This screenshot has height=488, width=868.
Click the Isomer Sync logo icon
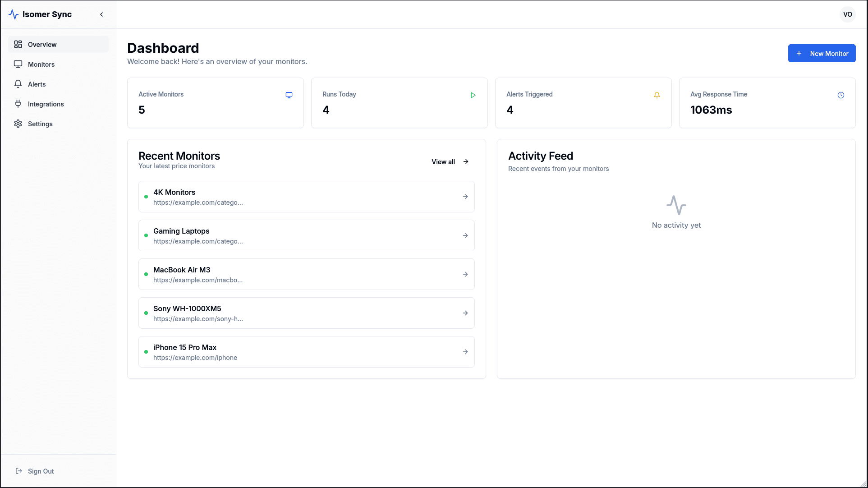14,14
